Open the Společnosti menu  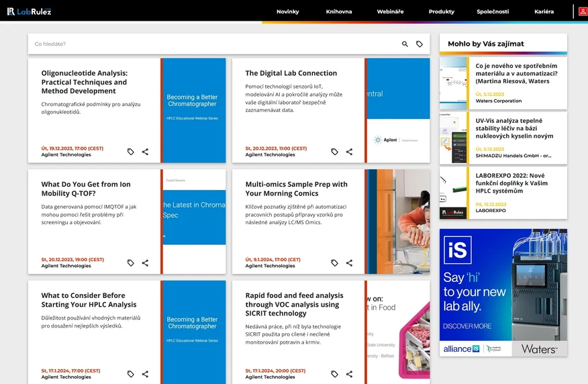[493, 11]
